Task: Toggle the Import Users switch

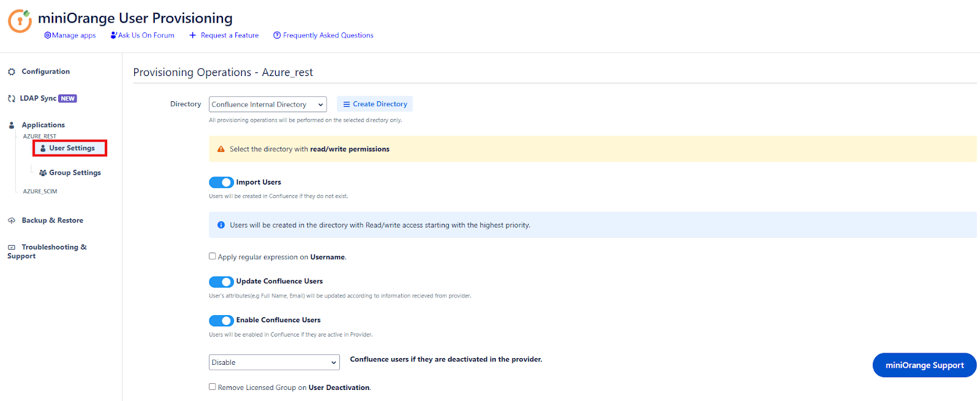Action: (x=221, y=182)
